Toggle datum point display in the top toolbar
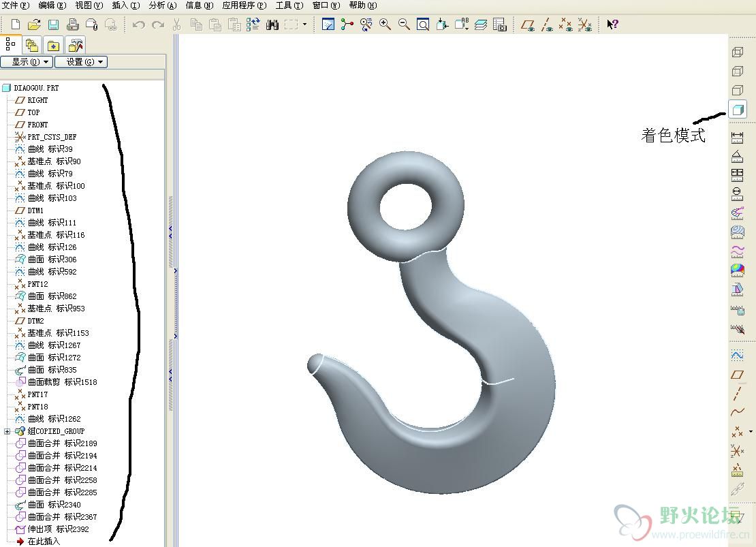The image size is (756, 547). pos(565,24)
